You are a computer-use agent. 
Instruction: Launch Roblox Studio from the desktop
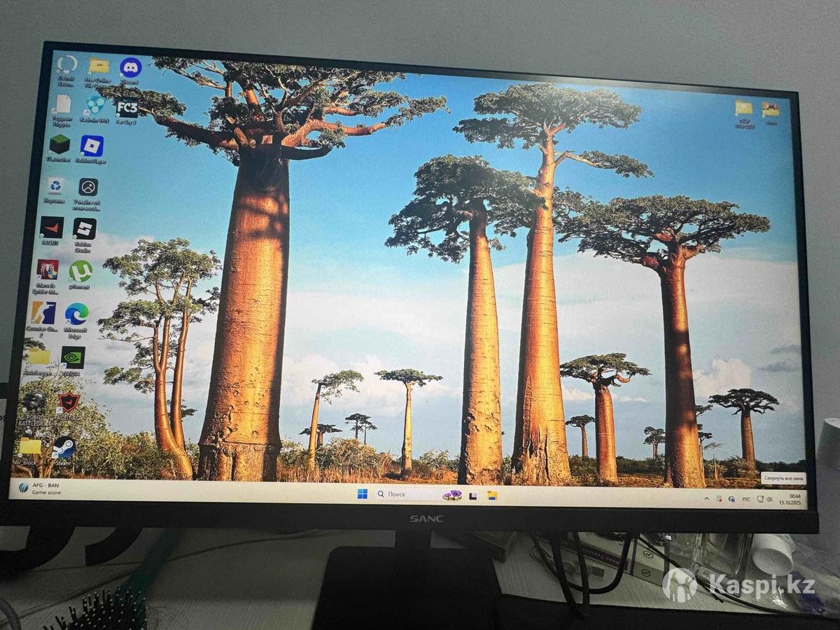(84, 229)
